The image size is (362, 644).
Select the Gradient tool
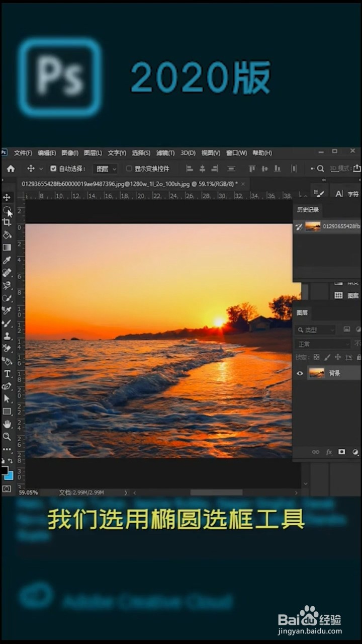[7, 248]
